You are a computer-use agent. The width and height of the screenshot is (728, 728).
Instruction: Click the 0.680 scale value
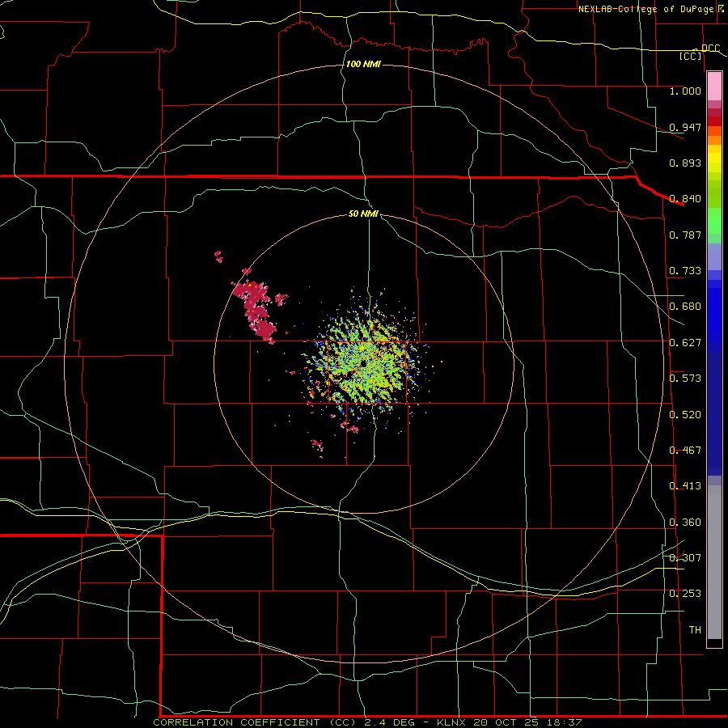click(685, 307)
